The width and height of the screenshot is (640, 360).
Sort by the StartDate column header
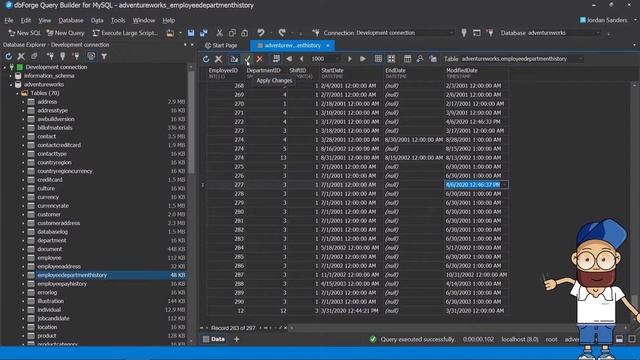[351, 73]
